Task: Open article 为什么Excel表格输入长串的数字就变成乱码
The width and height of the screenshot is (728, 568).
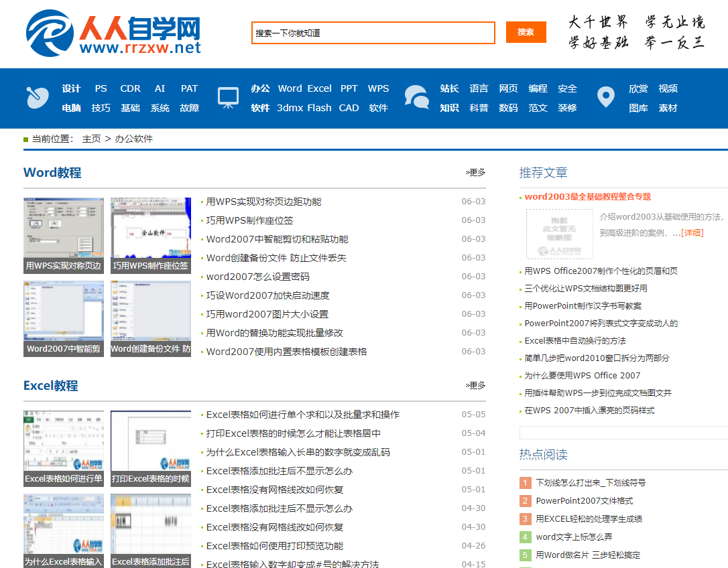Action: (x=298, y=452)
